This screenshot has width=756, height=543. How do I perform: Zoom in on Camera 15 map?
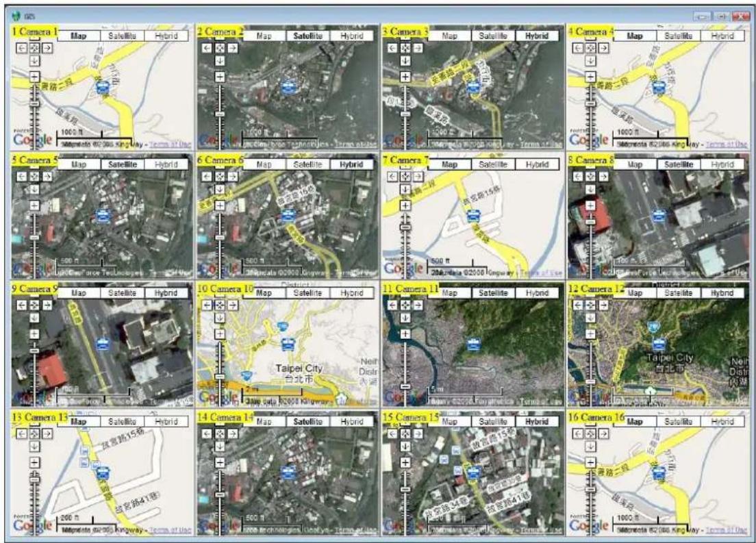pyautogui.click(x=405, y=463)
